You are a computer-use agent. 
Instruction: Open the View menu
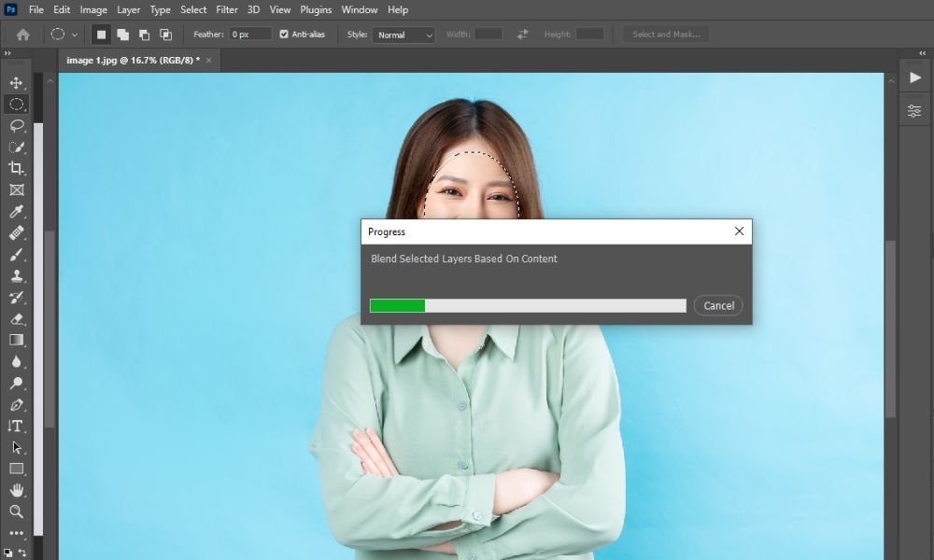tap(280, 9)
